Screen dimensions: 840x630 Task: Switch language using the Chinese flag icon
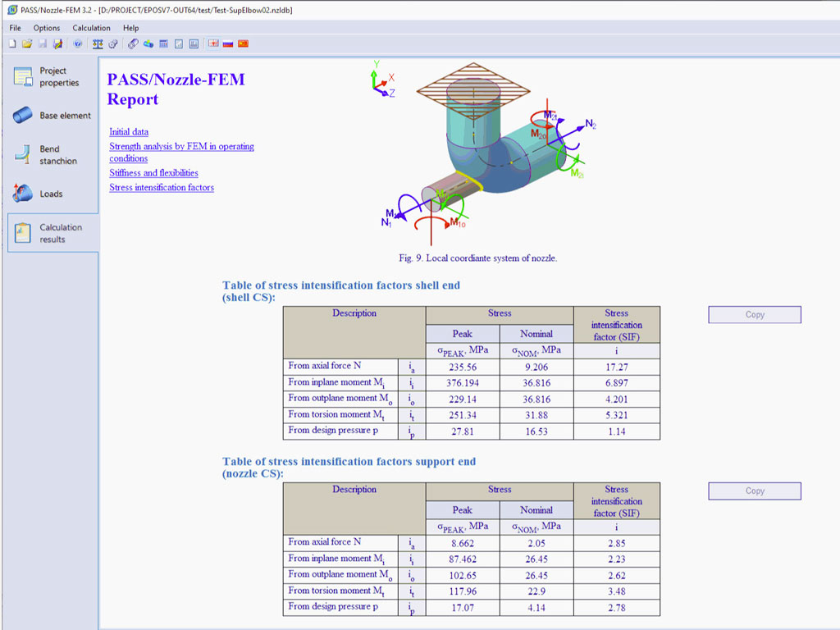coord(243,43)
